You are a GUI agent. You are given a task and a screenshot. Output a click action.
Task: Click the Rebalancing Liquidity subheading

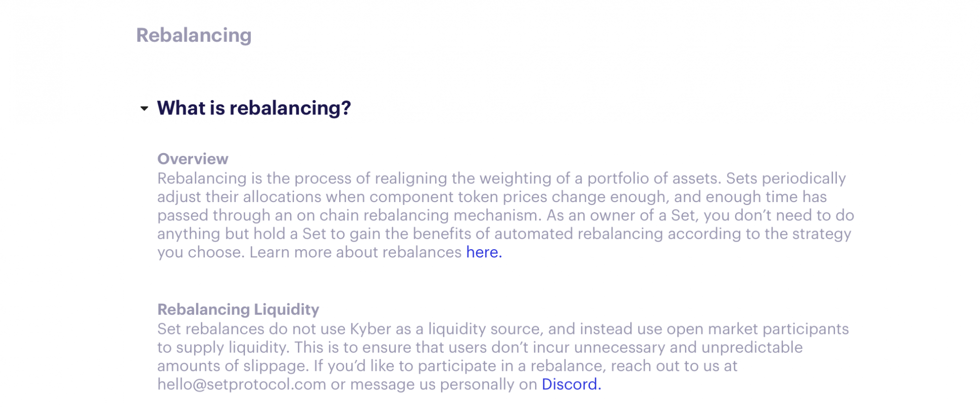coord(238,309)
